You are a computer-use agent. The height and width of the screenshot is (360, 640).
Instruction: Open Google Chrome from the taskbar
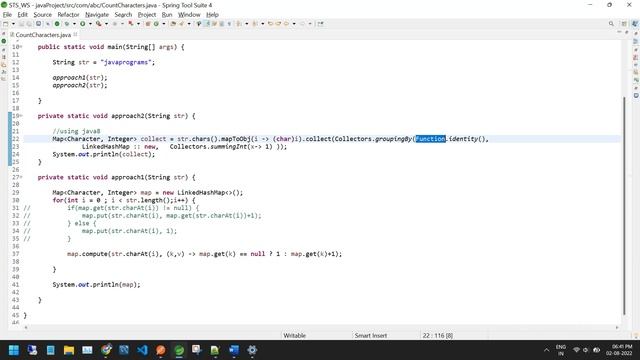click(107, 350)
